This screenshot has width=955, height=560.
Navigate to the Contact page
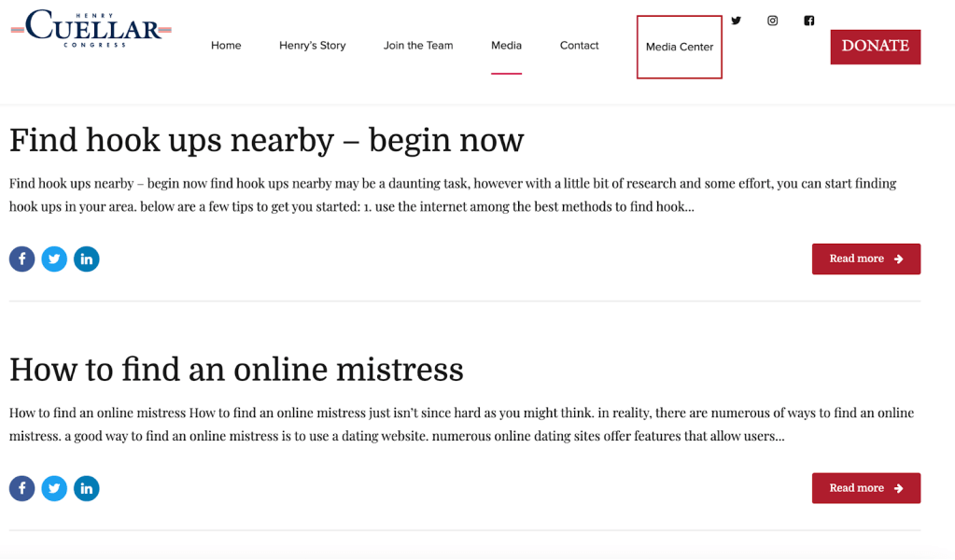point(579,46)
